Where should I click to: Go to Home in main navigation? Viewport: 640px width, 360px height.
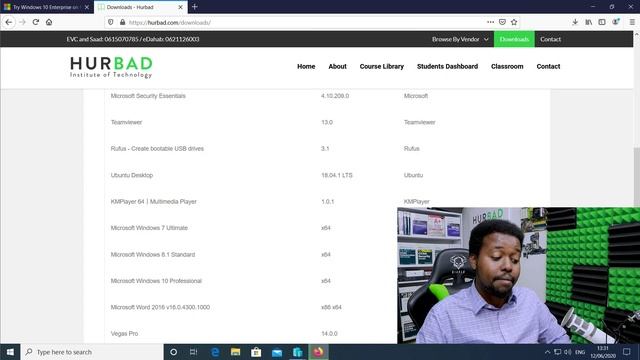[x=306, y=66]
